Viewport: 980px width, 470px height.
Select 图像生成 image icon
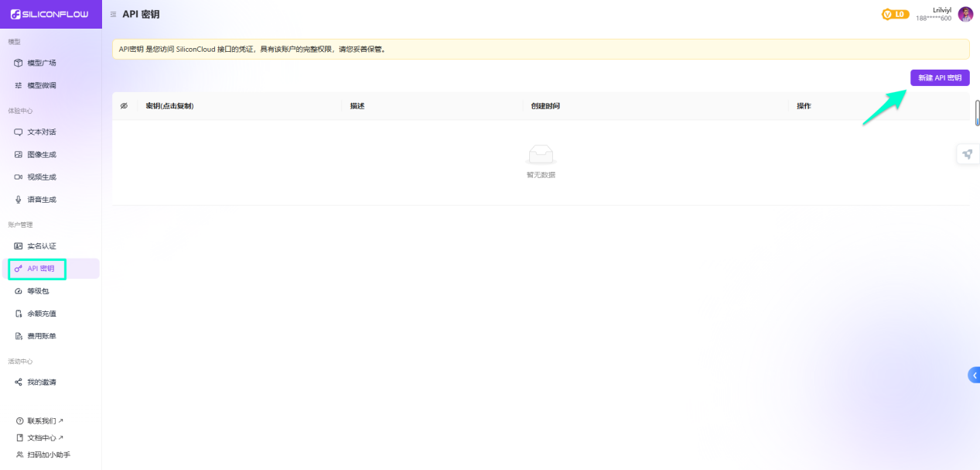point(19,154)
